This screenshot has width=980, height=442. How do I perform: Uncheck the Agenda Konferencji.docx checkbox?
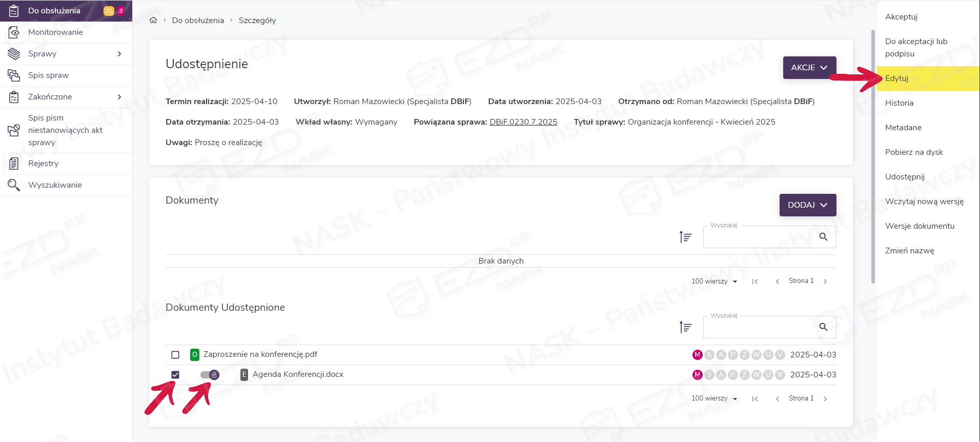pos(175,375)
